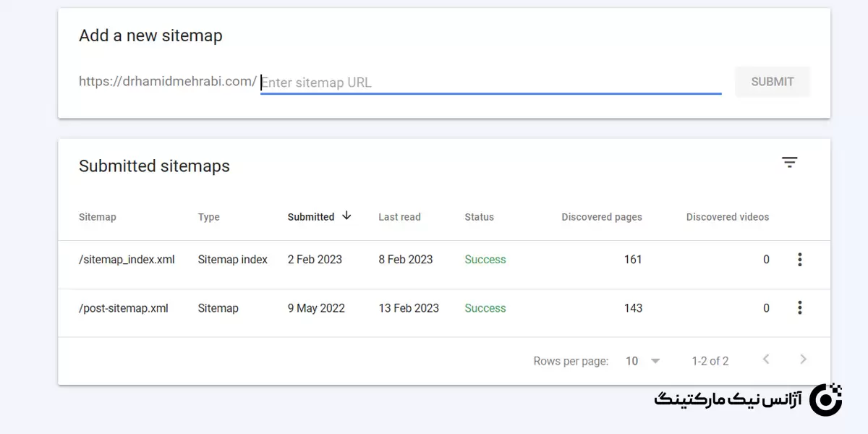Click the next page chevron icon
Screen dimensions: 868x434
tap(803, 358)
